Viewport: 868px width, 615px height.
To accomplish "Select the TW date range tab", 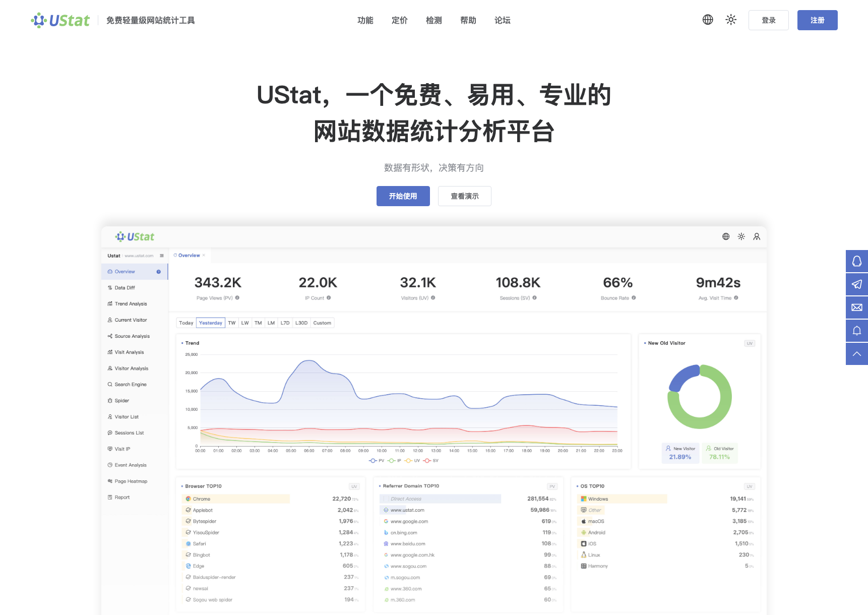I will (x=232, y=323).
